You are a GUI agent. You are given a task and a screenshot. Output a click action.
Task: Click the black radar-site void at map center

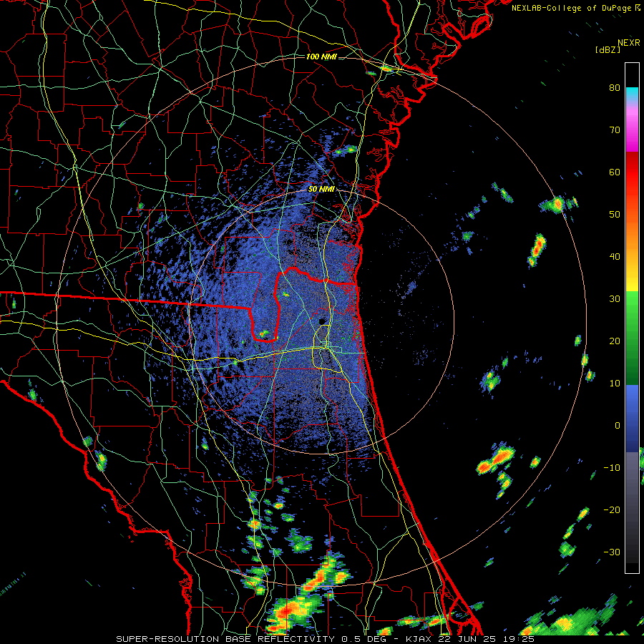(x=321, y=321)
